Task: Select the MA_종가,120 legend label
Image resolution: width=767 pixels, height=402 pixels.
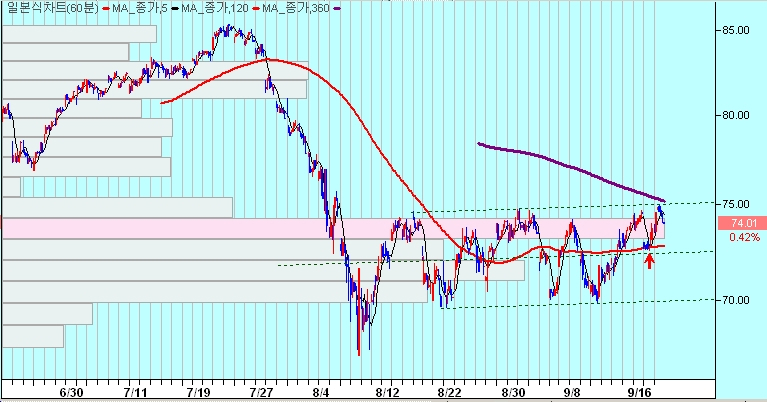Action: [x=215, y=8]
